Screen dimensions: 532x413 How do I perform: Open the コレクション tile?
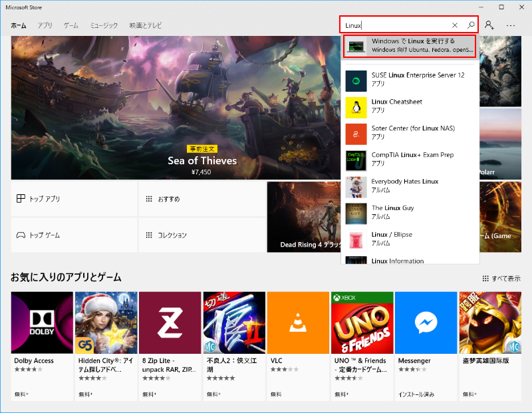(202, 235)
